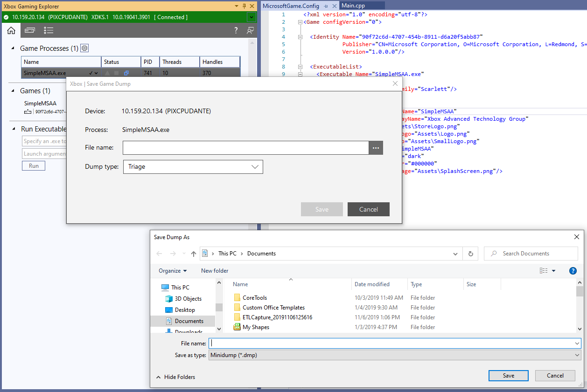Click the blue windows icon in SimpleMSAA.exe status
Image resolution: width=587 pixels, height=392 pixels.
(126, 73)
